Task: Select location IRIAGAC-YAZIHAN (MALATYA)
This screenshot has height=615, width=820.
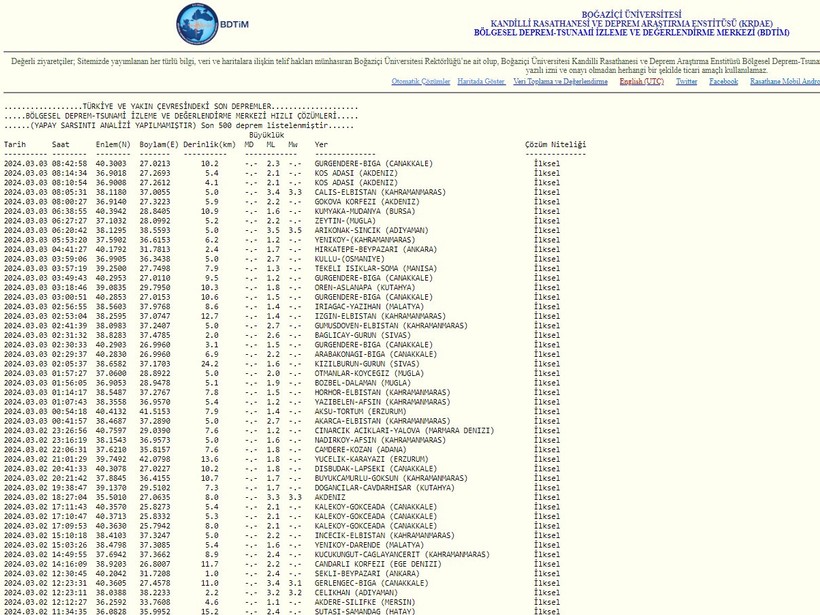Action: pyautogui.click(x=369, y=307)
